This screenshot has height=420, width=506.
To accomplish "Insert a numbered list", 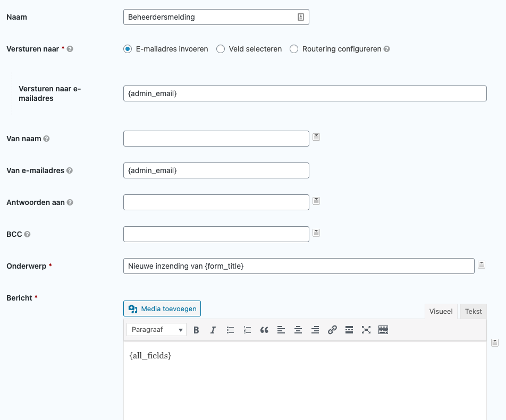I will [x=247, y=330].
